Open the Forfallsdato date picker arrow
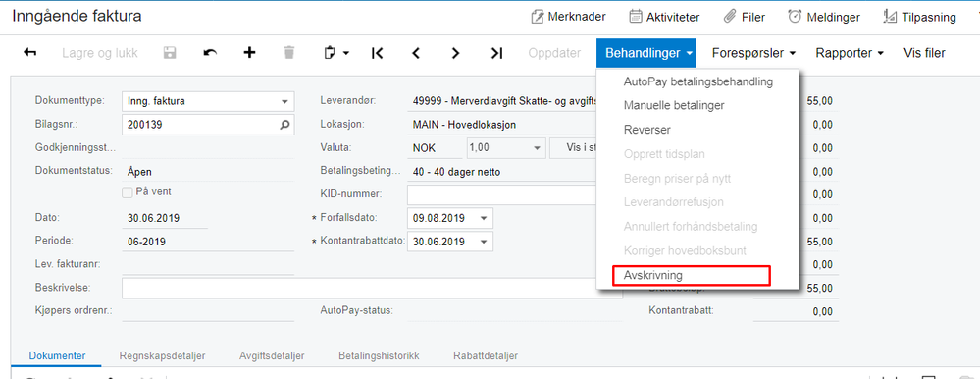The width and height of the screenshot is (980, 379). [483, 218]
